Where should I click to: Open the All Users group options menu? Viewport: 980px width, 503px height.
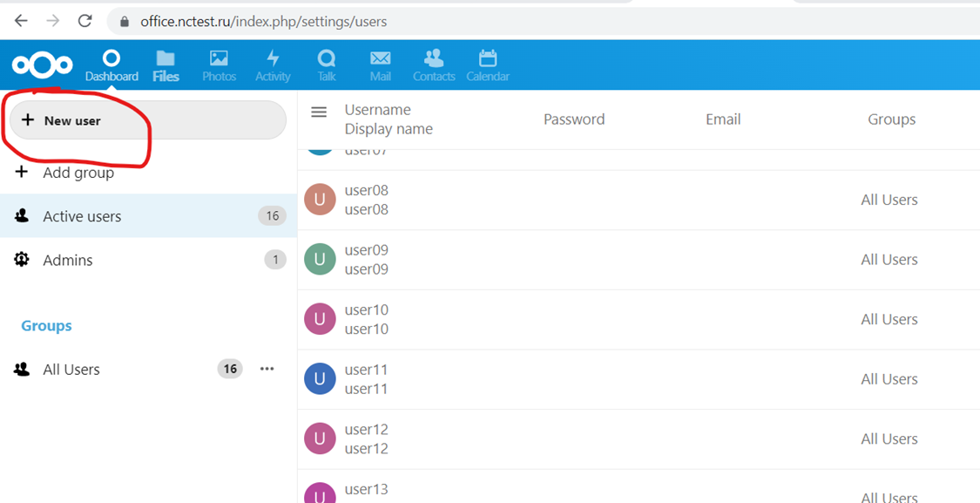pos(267,369)
